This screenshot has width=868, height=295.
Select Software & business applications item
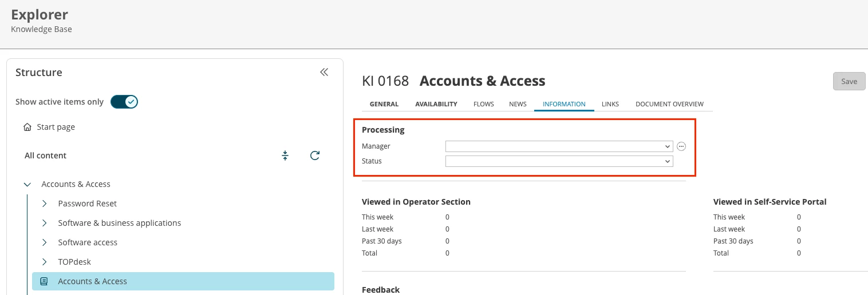click(x=120, y=223)
